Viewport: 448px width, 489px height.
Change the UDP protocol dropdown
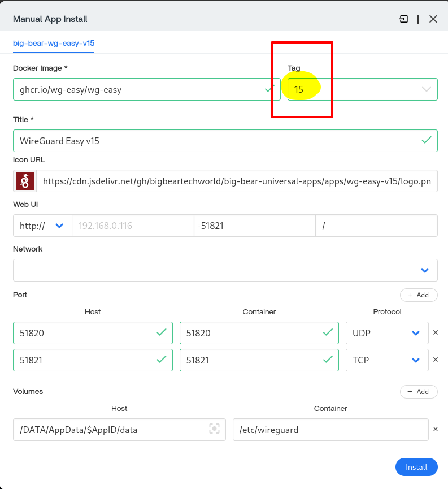386,333
